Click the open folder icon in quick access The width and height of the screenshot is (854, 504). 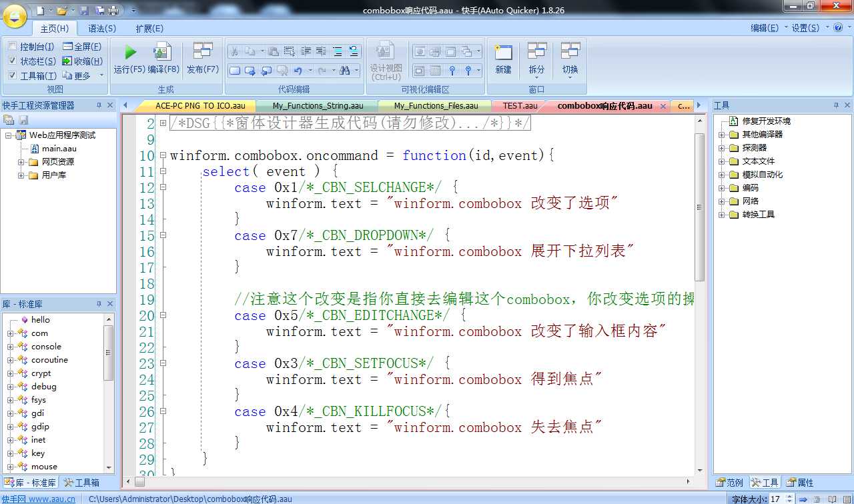[61, 10]
